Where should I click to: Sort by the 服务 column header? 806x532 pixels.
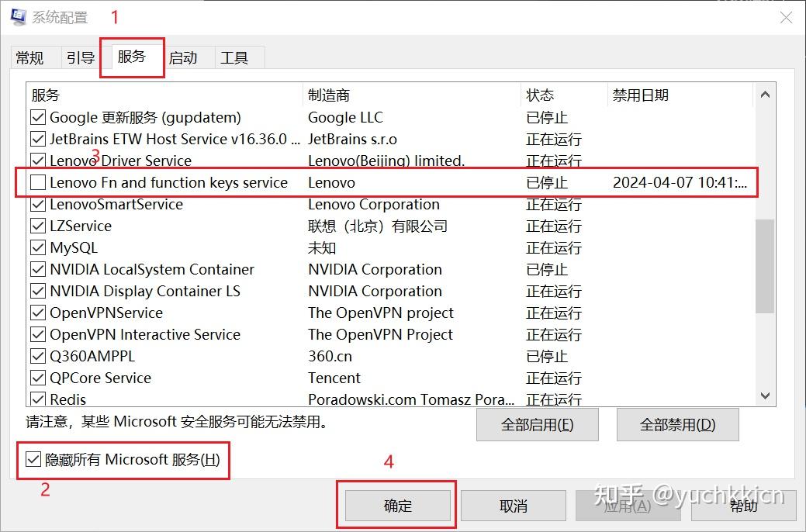coord(164,95)
